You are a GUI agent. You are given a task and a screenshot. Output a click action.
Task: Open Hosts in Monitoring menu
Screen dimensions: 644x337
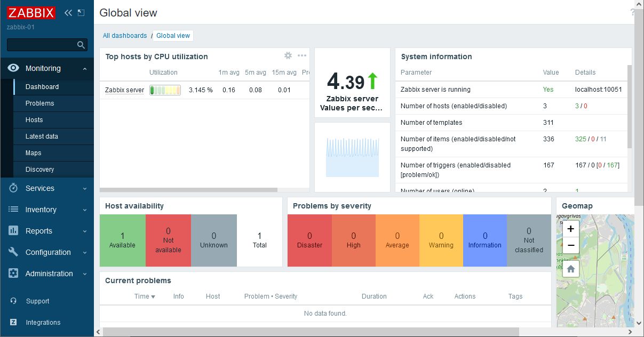coord(54,120)
